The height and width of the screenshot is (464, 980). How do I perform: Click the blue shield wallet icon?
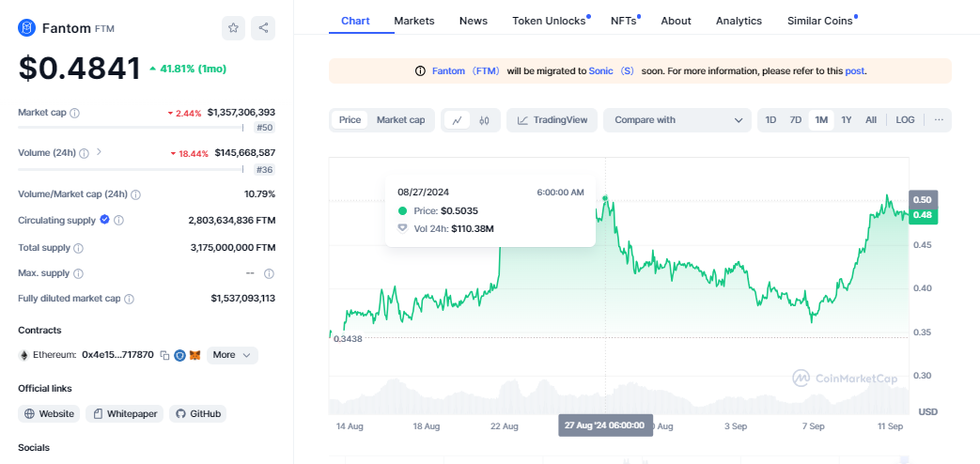[180, 355]
